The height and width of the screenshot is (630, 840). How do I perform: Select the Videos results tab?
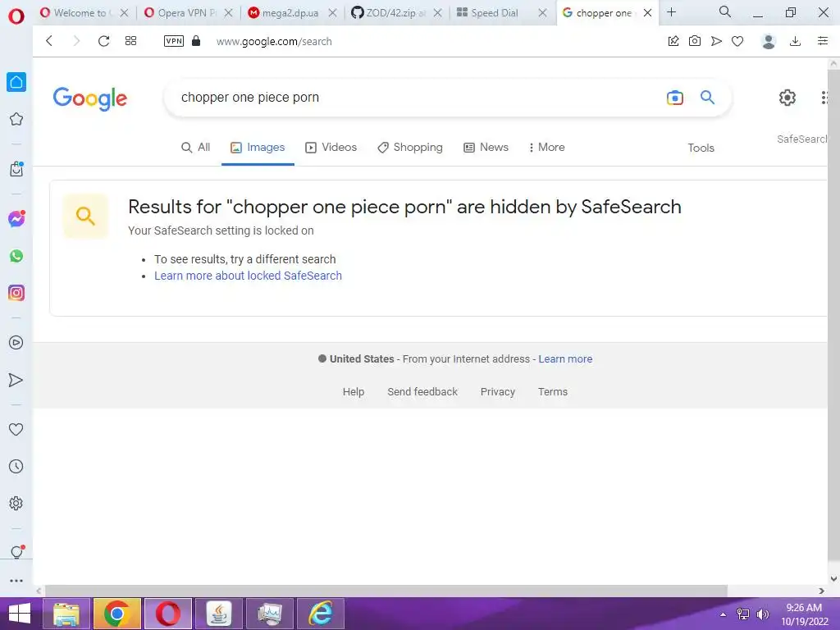(331, 148)
